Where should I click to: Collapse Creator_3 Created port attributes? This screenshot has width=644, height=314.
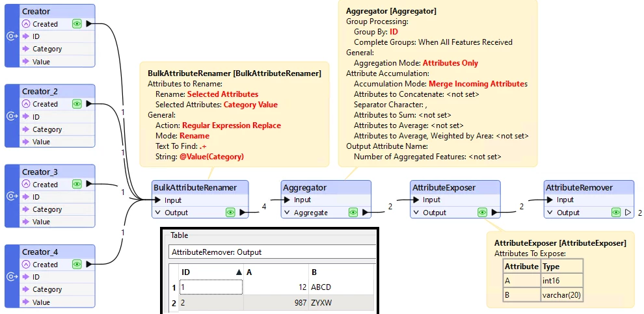26,184
